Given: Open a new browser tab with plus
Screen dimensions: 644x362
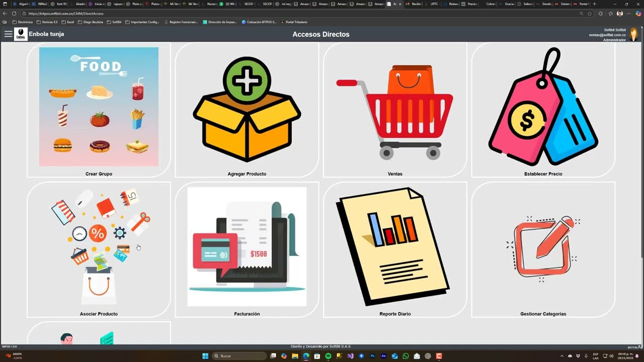Looking at the screenshot, I should click(595, 4).
